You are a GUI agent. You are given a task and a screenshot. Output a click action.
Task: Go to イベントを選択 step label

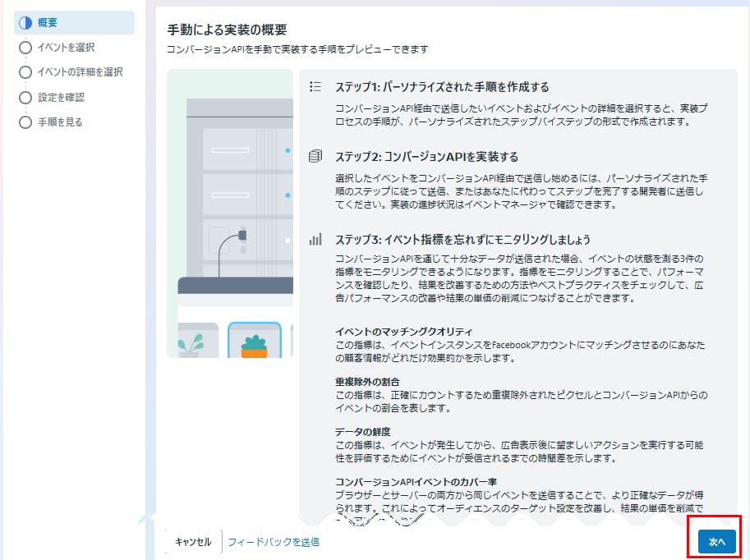click(x=66, y=48)
